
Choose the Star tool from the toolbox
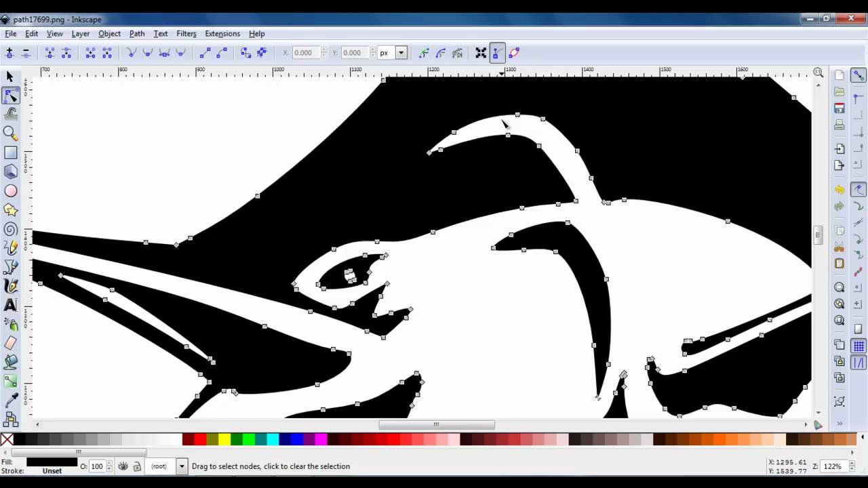click(x=10, y=209)
